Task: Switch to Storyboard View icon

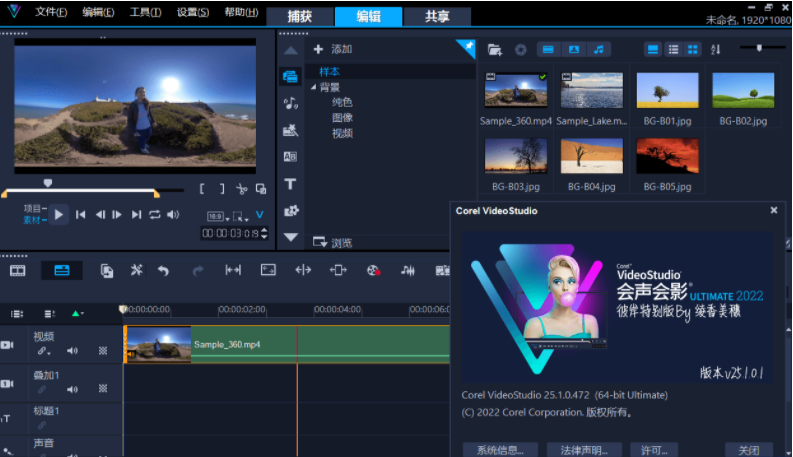Action: [18, 270]
